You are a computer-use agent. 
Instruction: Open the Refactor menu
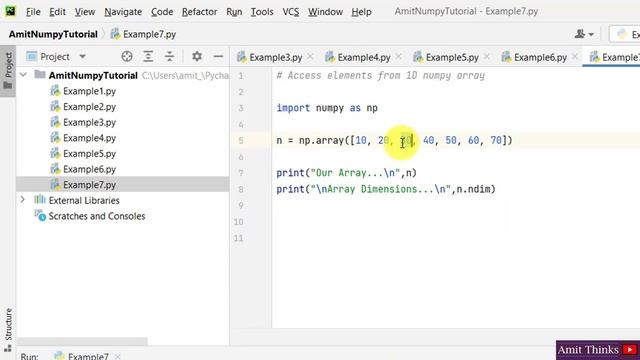(200, 12)
